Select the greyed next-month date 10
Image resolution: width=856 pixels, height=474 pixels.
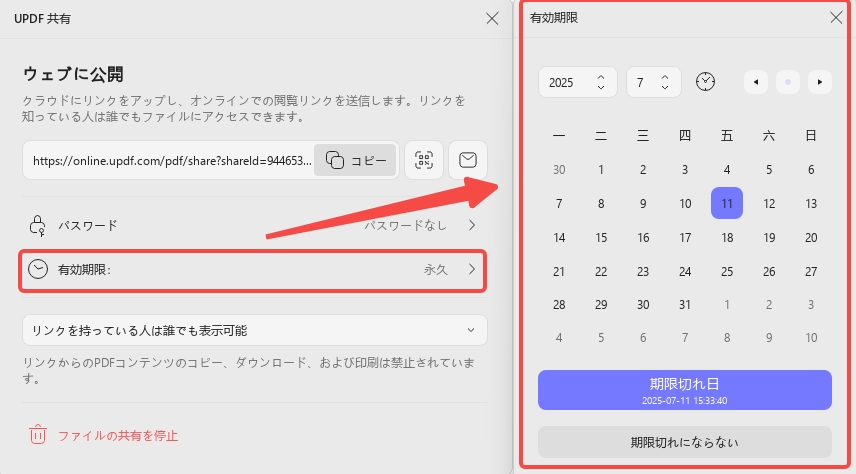pyautogui.click(x=811, y=338)
